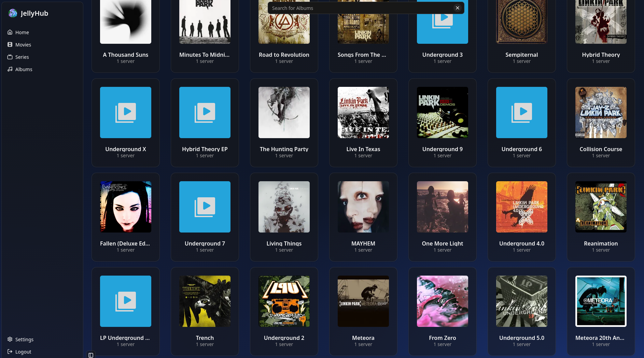Click the "From Zero" title text
644x358 pixels.
point(443,338)
